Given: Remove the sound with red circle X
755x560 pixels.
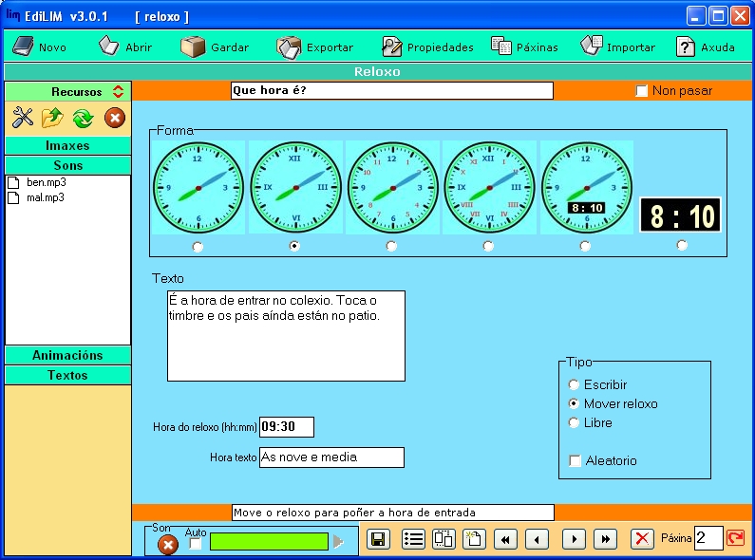Looking at the screenshot, I should (167, 545).
